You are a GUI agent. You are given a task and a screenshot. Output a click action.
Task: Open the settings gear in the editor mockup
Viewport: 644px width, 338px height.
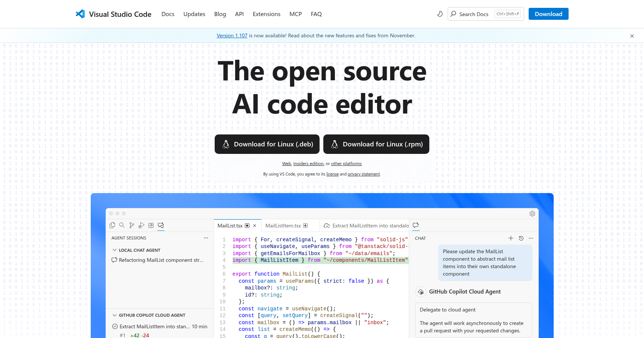click(x=532, y=214)
